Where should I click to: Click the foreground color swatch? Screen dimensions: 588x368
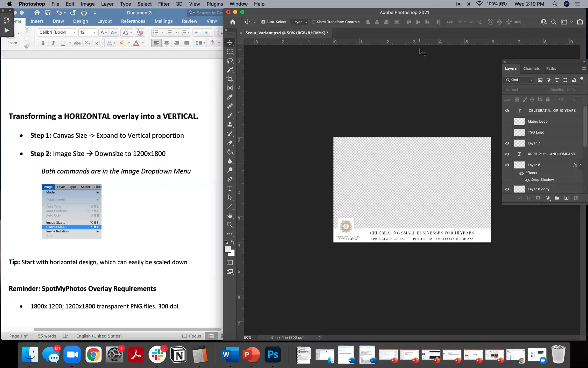point(228,249)
